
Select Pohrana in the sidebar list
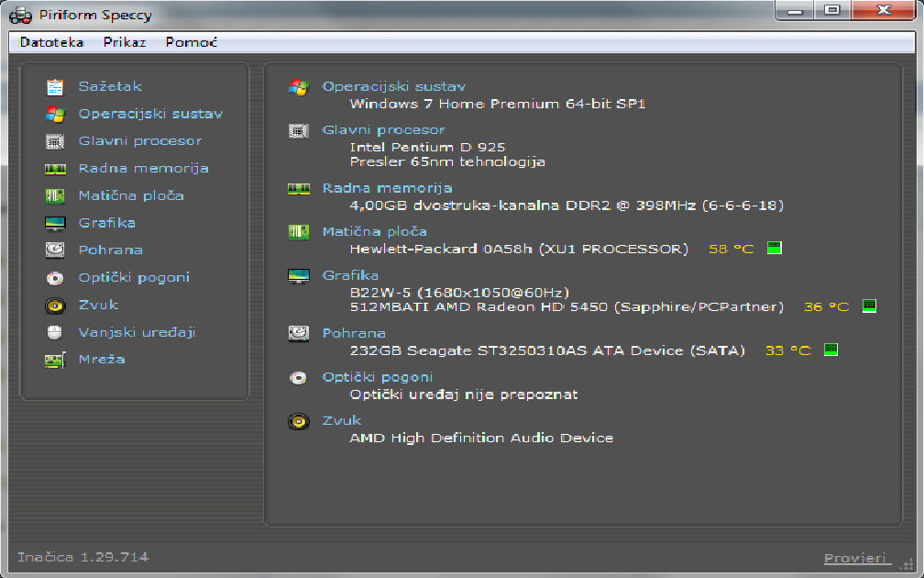tap(110, 250)
